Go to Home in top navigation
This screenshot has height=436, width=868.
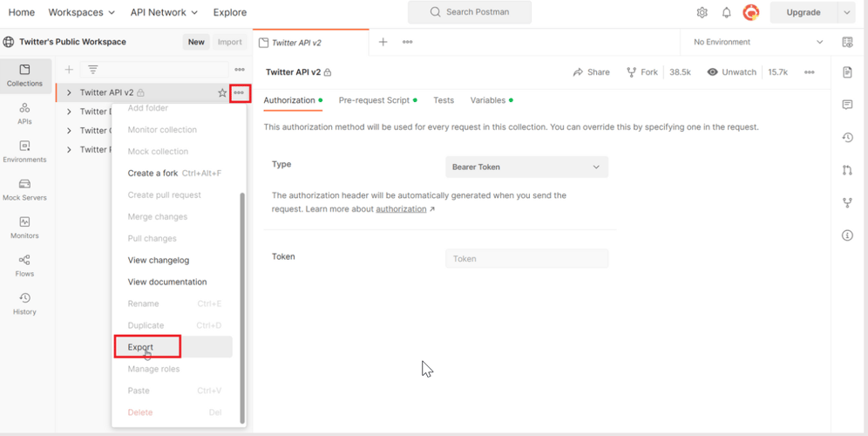pyautogui.click(x=22, y=12)
